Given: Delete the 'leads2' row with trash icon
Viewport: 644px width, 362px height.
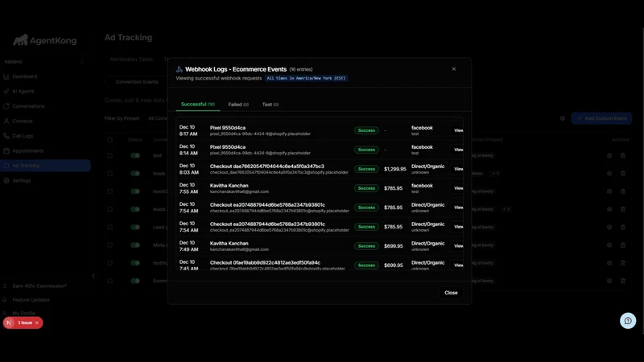Looking at the screenshot, I should [623, 191].
